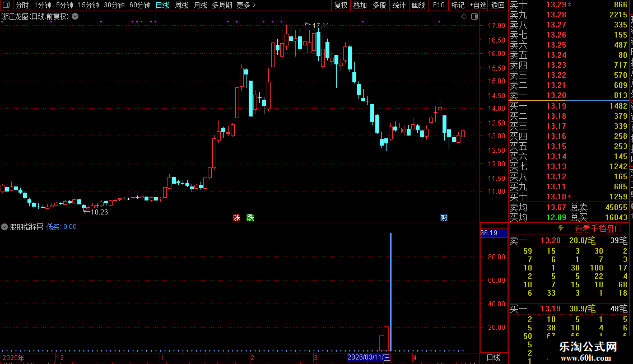633x364 pixels.
Task: Click the 低买: 0.00 indicator value
Action: (x=62, y=227)
